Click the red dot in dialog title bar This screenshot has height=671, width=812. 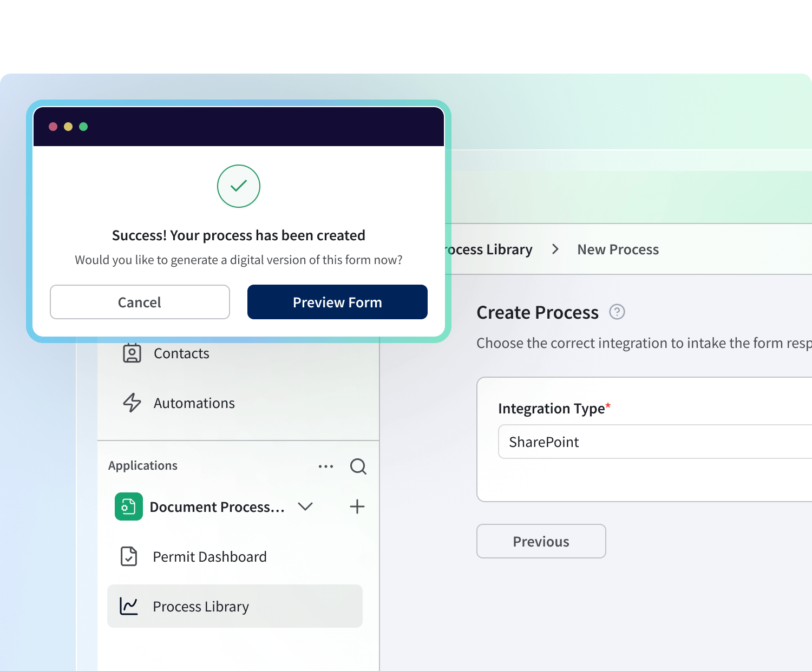pyautogui.click(x=53, y=127)
